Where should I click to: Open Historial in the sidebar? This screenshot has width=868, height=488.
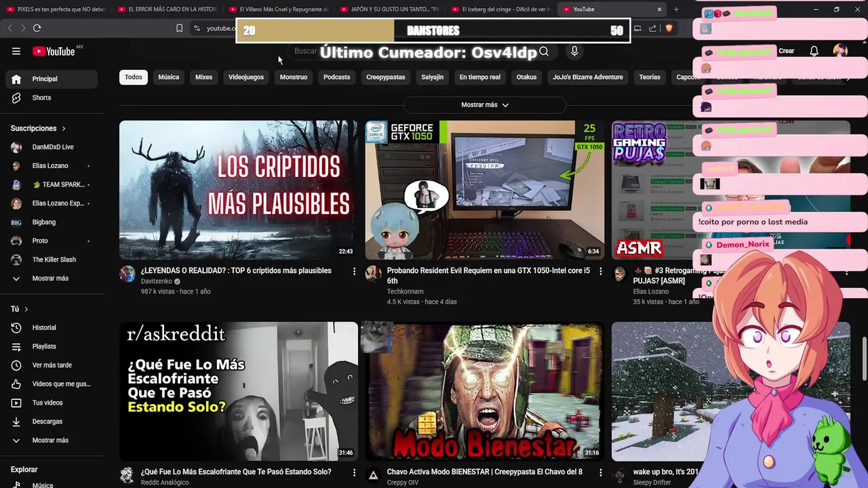click(x=52, y=327)
